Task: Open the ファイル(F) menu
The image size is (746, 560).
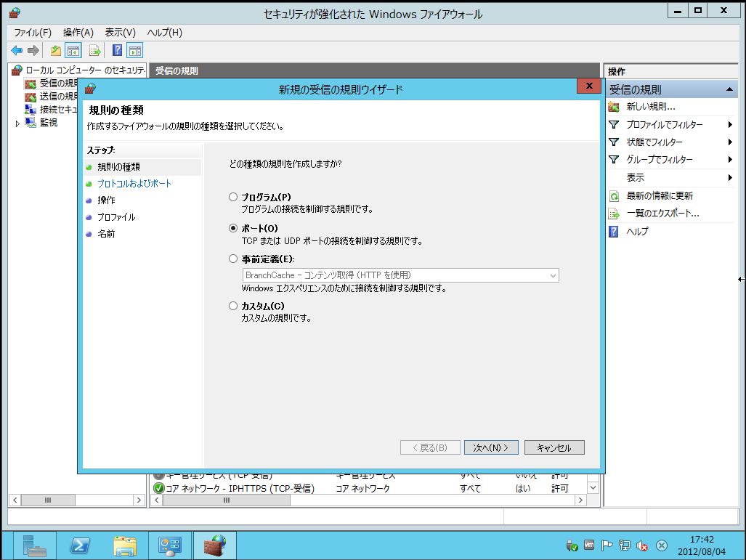Action: point(33,33)
